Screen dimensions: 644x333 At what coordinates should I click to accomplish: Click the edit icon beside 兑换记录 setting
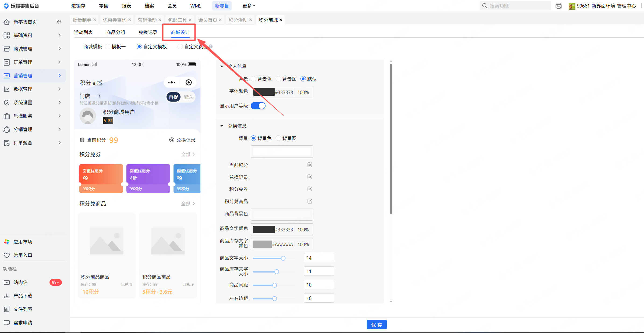[310, 177]
